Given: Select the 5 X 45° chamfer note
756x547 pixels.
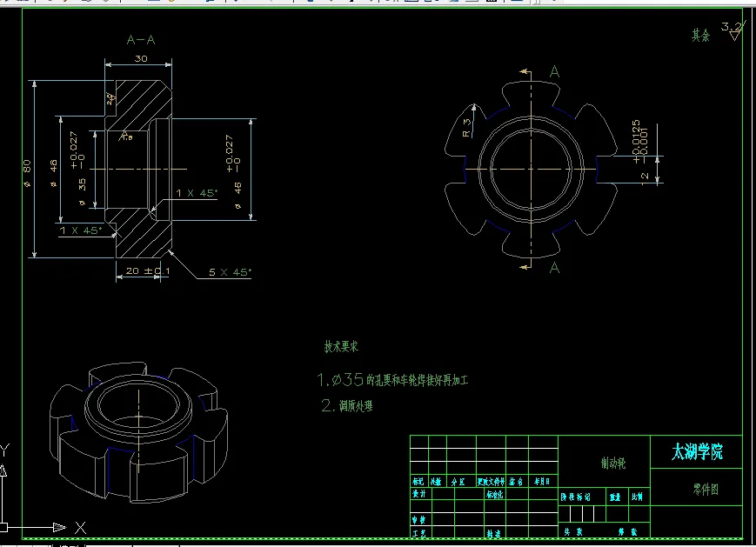Looking at the screenshot, I should point(230,272).
